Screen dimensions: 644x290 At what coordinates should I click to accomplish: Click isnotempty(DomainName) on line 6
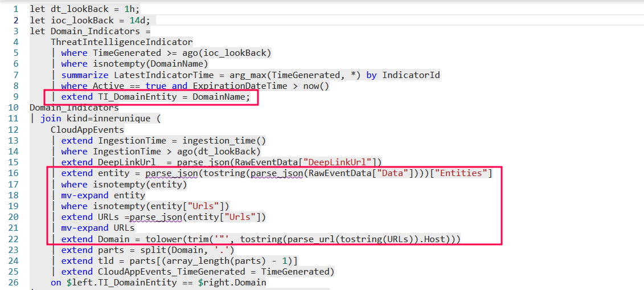(151, 64)
